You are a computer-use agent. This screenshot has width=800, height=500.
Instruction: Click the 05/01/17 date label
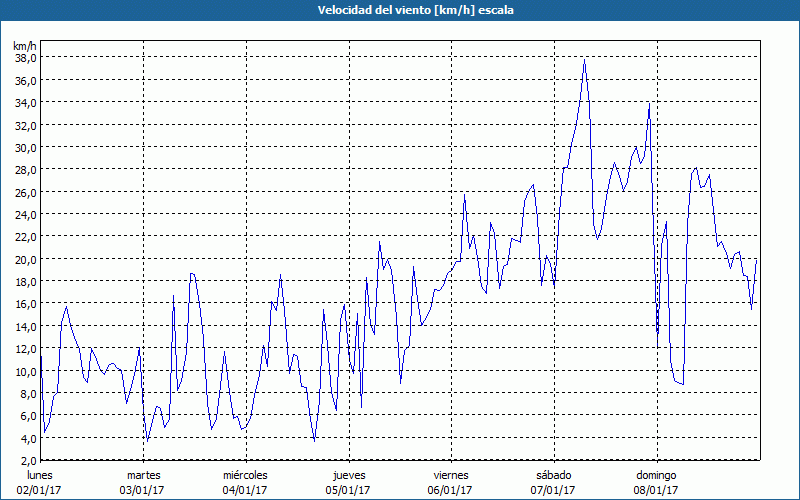[348, 490]
